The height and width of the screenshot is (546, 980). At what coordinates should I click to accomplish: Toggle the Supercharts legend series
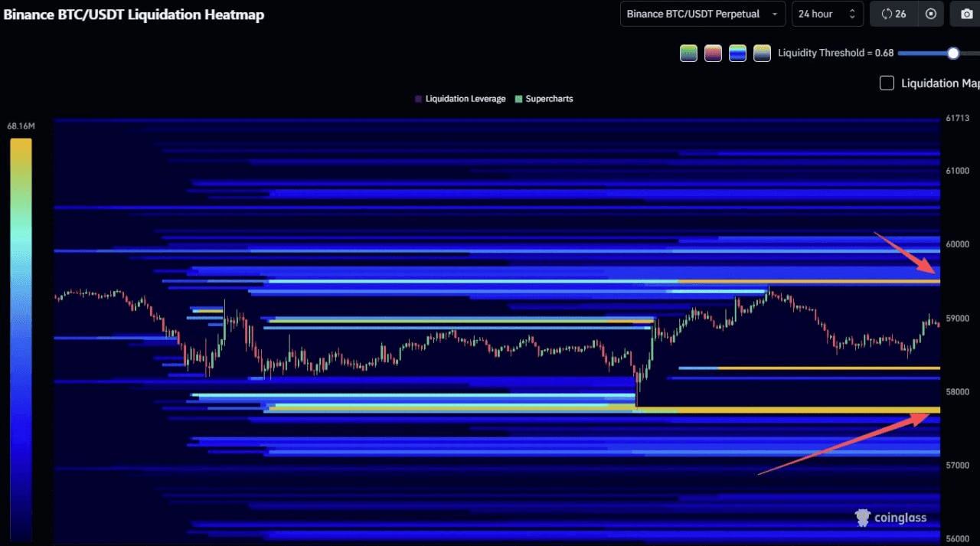[x=544, y=99]
